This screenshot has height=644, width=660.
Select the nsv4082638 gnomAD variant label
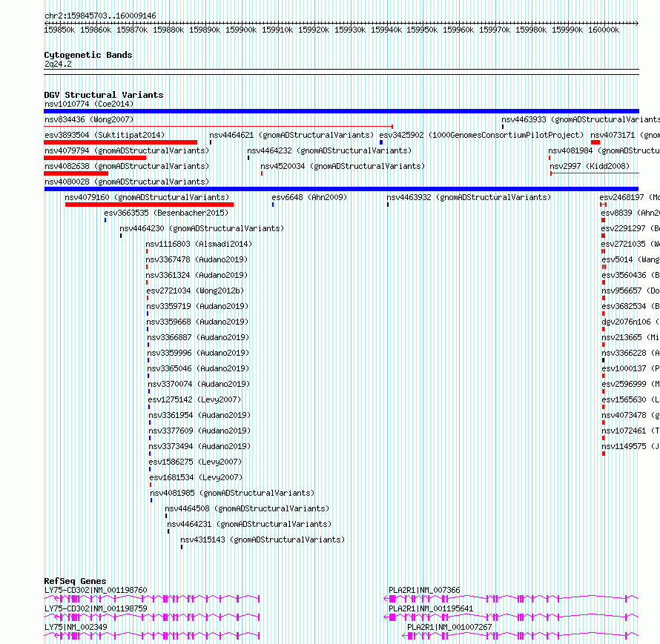[127, 166]
